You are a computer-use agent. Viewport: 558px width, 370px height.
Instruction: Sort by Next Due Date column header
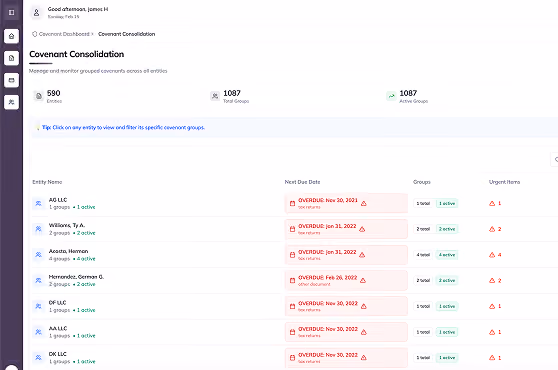pos(302,182)
